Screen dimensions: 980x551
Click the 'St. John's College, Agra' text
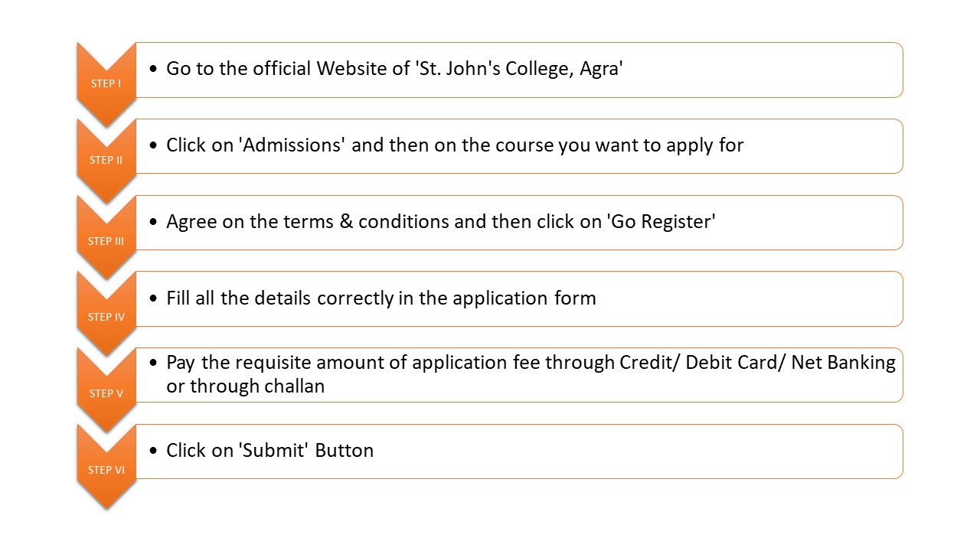(520, 69)
